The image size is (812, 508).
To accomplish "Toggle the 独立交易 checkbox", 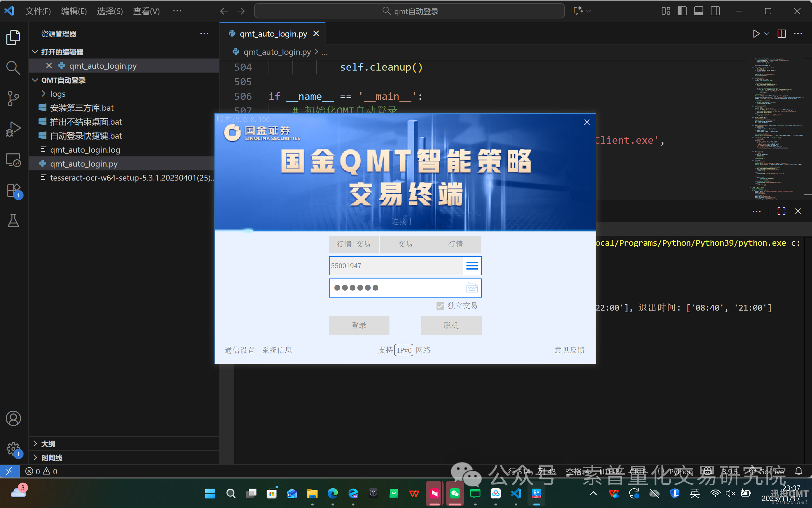I will [x=440, y=306].
